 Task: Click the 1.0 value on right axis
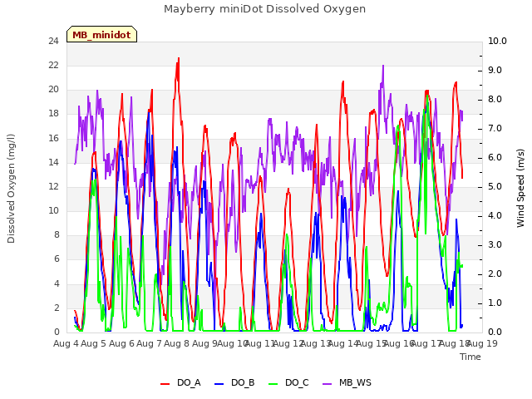click(x=495, y=303)
